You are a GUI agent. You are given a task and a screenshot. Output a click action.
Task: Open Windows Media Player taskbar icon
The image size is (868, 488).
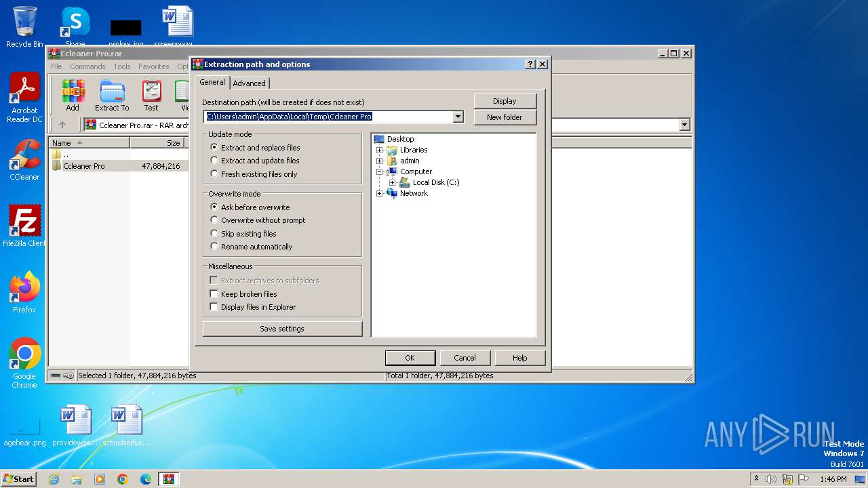click(100, 479)
